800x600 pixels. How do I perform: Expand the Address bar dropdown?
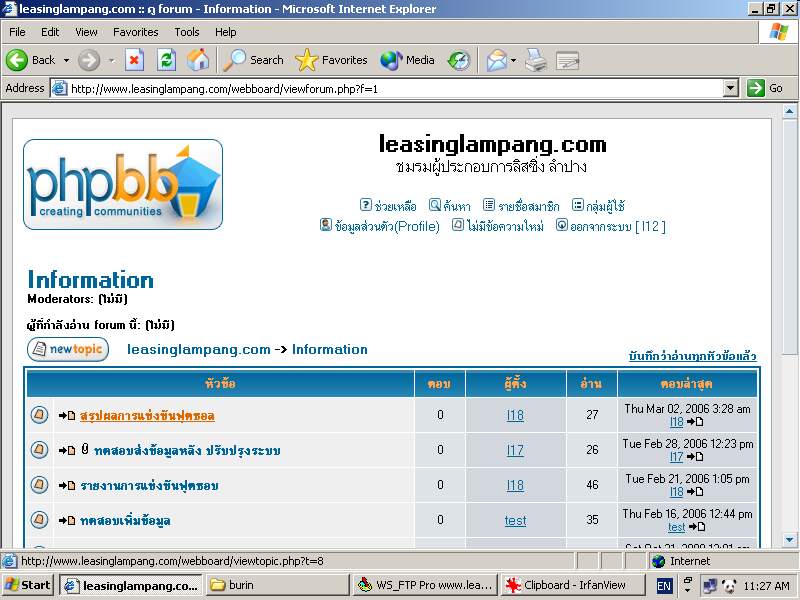click(x=730, y=88)
